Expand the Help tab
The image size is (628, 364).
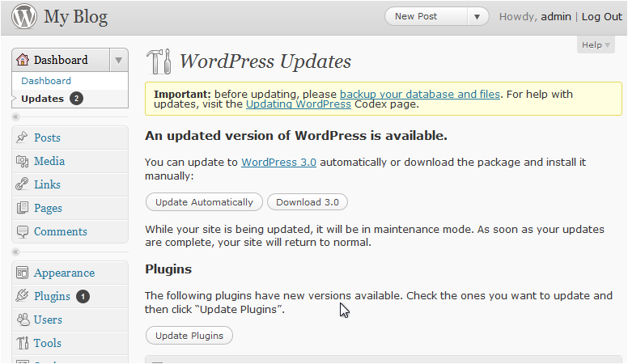click(596, 44)
